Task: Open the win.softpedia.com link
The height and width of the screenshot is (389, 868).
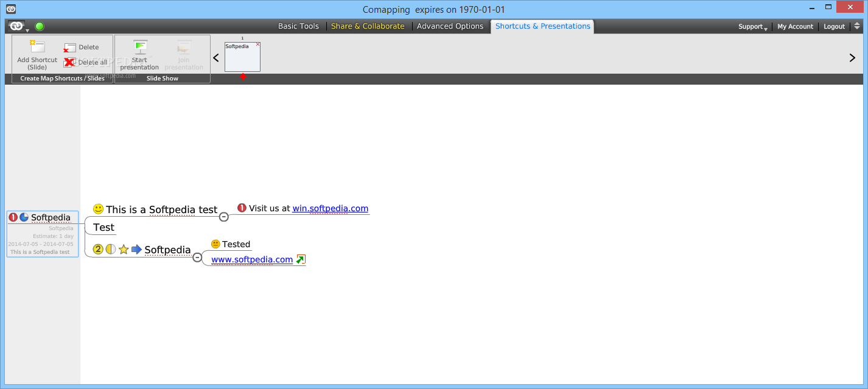Action: 331,208
